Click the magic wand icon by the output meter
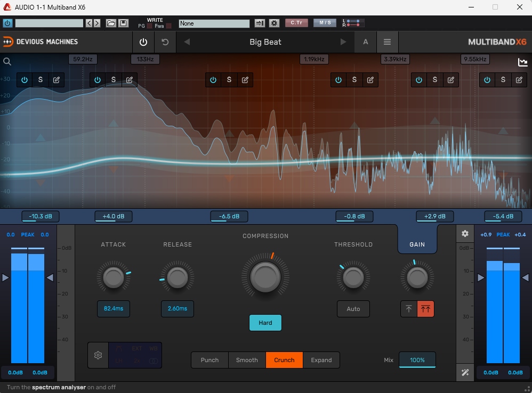This screenshot has width=532, height=393. point(465,373)
